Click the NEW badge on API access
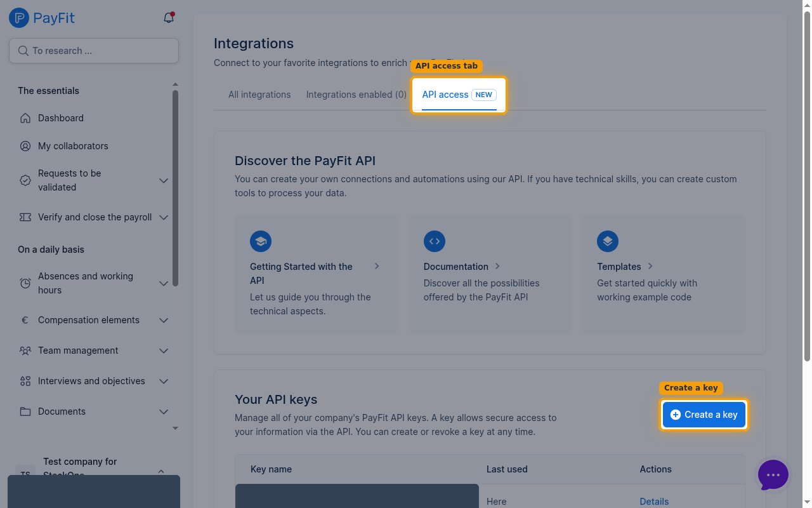 tap(484, 95)
